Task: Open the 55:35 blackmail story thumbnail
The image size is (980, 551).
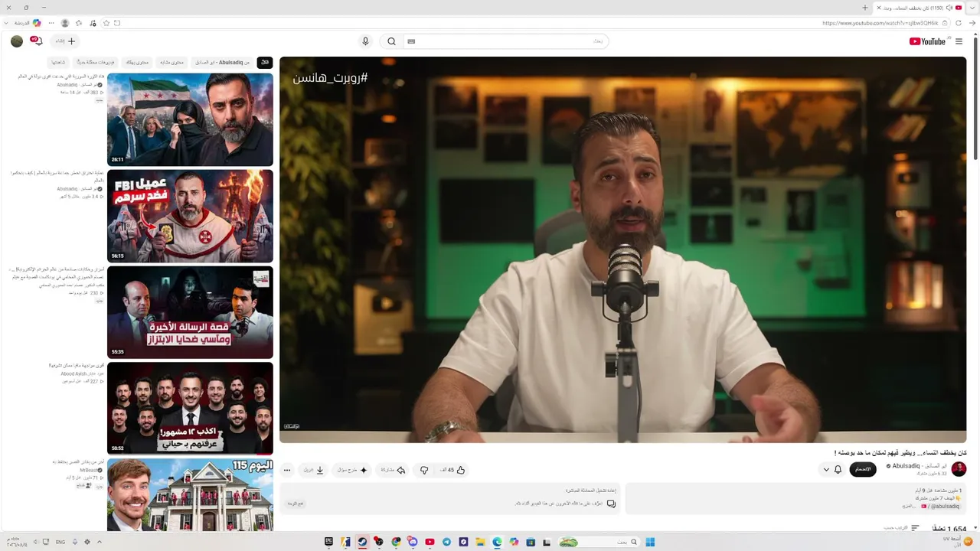Action: pyautogui.click(x=190, y=312)
